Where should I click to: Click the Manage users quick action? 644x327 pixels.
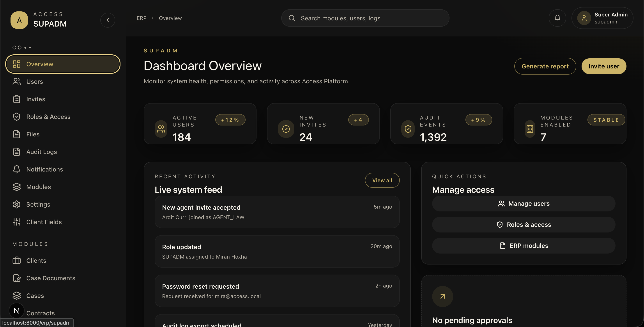(x=524, y=204)
